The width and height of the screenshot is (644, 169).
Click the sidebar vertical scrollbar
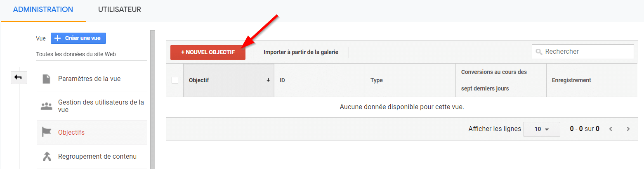[x=153, y=99]
